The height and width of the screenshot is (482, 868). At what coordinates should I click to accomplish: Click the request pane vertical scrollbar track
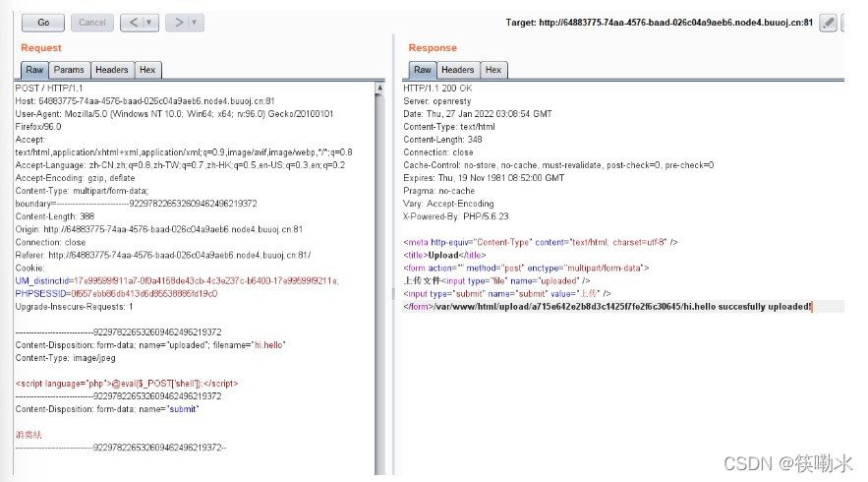point(379,282)
